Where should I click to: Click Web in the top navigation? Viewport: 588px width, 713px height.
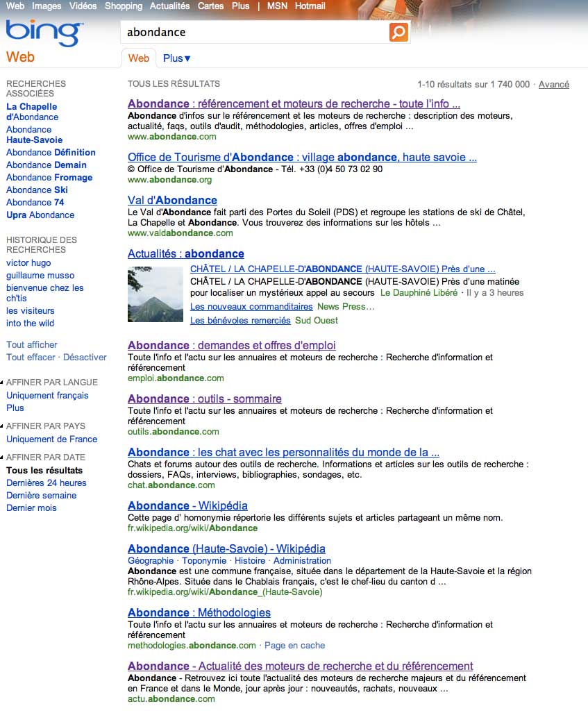(15, 6)
